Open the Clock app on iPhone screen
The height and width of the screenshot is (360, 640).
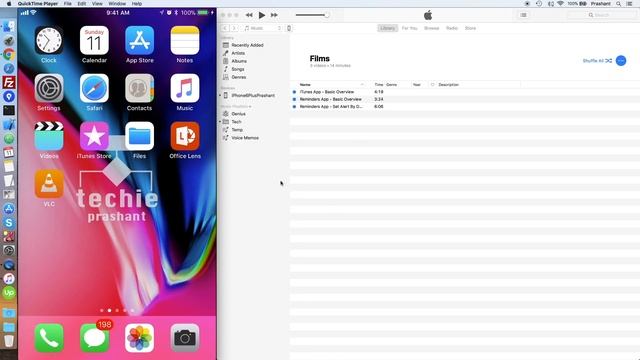49,41
